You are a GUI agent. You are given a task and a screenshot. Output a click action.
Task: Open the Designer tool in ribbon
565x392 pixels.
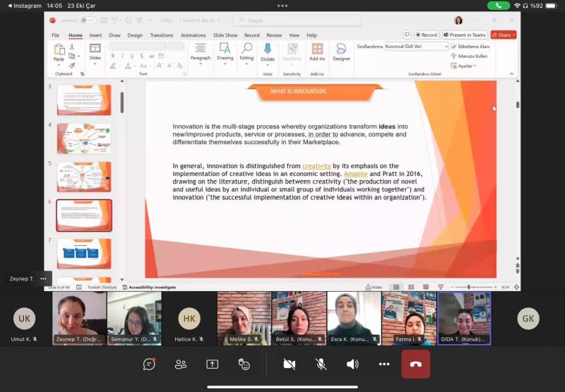[341, 51]
